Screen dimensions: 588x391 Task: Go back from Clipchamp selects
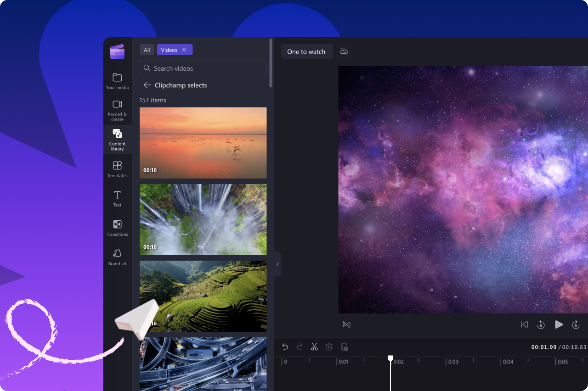(147, 85)
